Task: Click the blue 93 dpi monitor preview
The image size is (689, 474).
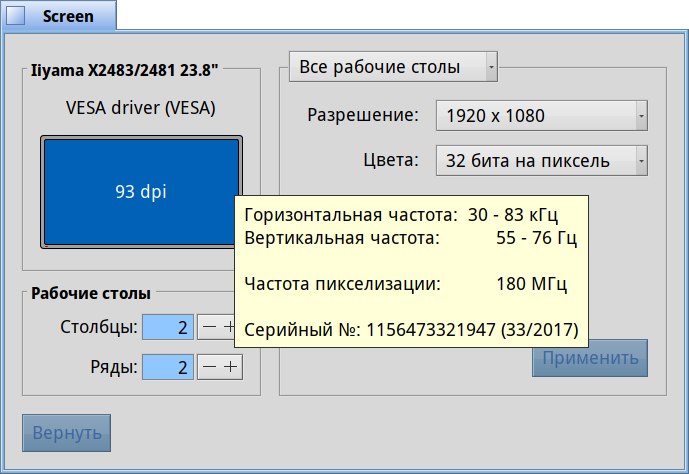Action: (141, 192)
